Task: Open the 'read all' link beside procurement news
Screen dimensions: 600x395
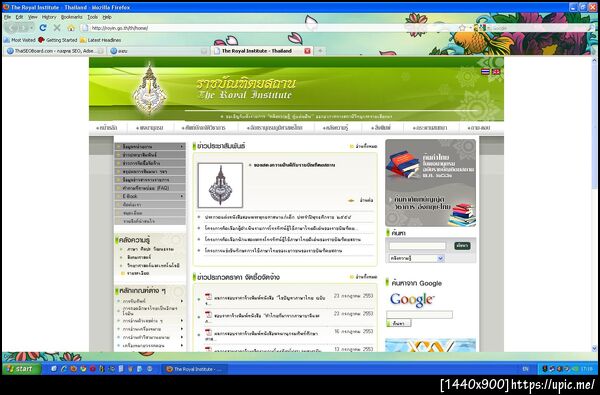Action: tap(364, 277)
